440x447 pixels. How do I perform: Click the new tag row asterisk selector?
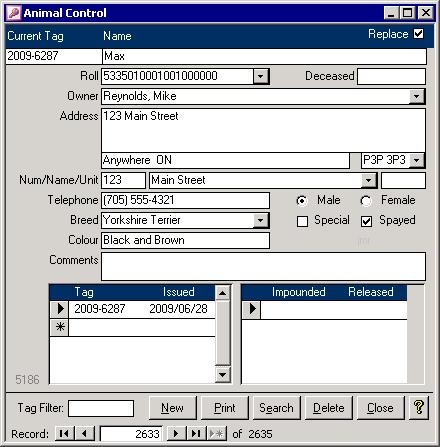(60, 327)
